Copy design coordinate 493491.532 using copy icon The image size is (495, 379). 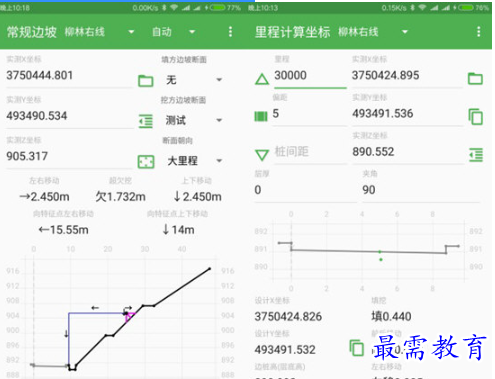coord(357,348)
